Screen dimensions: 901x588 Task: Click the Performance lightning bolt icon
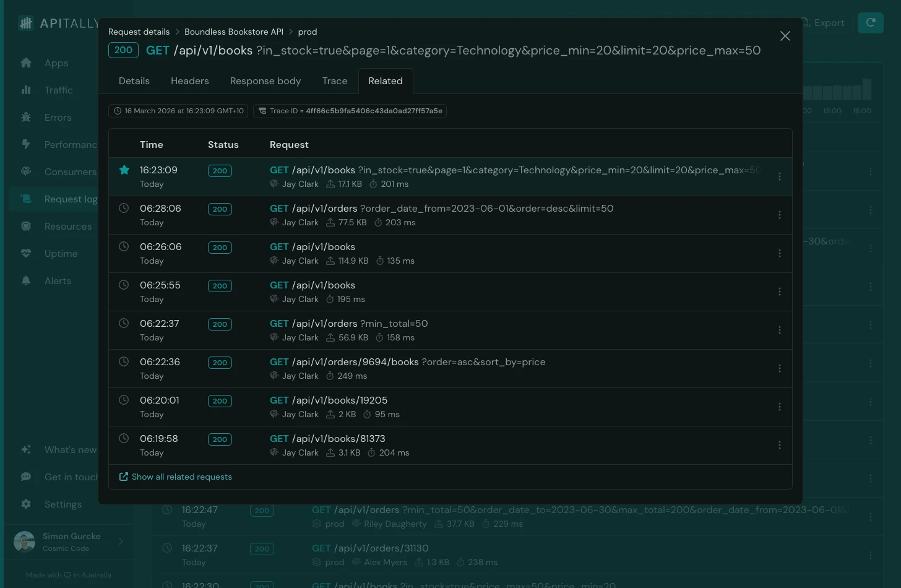click(x=25, y=144)
